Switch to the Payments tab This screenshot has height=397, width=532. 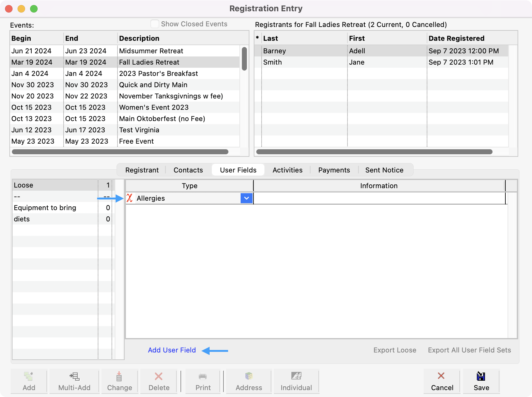coord(334,170)
